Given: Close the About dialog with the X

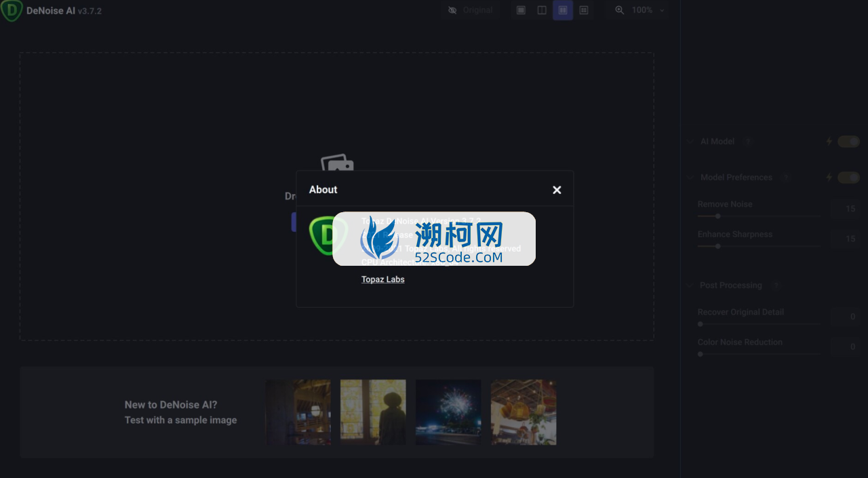Looking at the screenshot, I should (x=557, y=190).
